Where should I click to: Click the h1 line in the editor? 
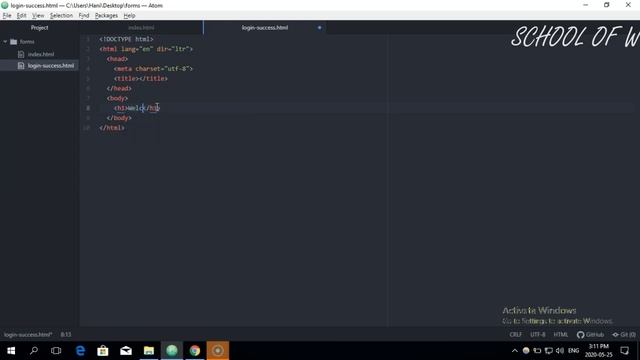point(137,108)
